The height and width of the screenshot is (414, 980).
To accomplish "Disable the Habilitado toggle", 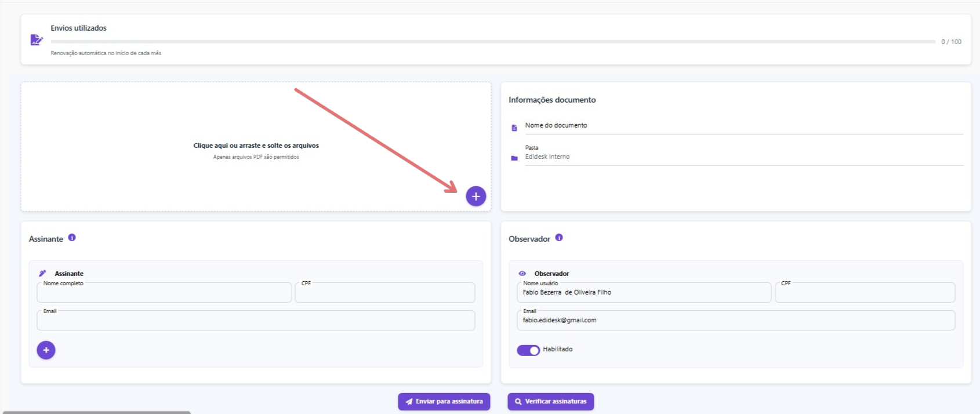I will point(528,350).
